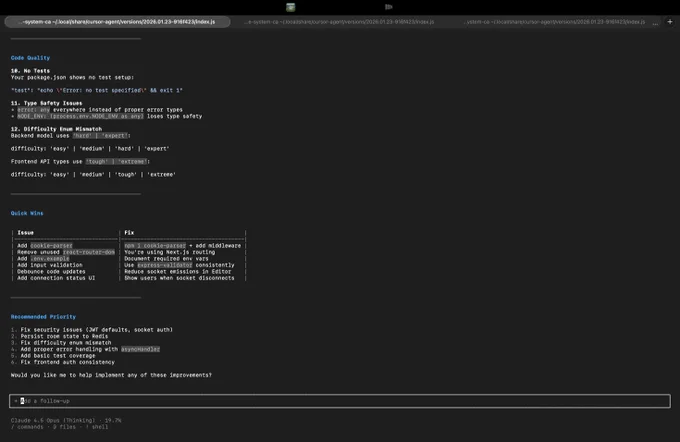Viewport: 680px width, 442px height.
Task: Click '12. Difficulty Enum Mismatch' heading
Action: 56,129
